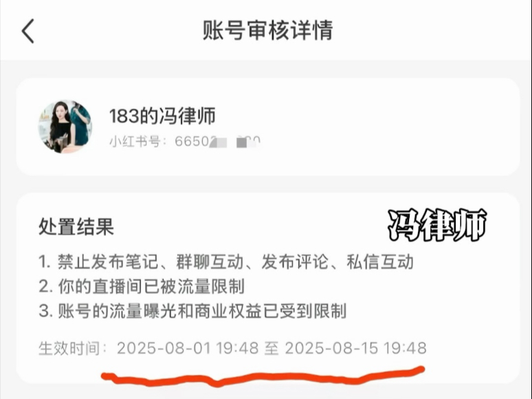The image size is (532, 399).
Task: Tap the 冯律师 watermark text
Action: (x=437, y=225)
